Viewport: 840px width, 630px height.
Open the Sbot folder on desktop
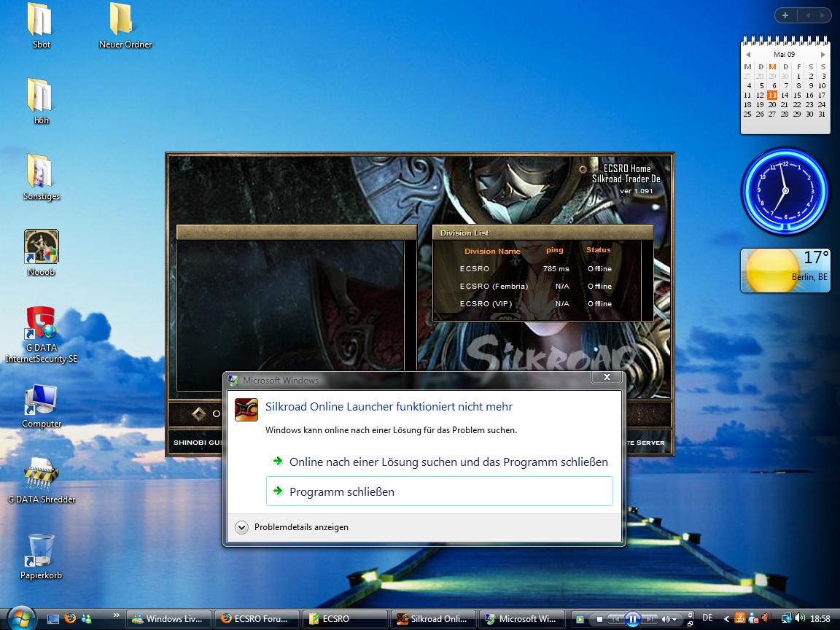pyautogui.click(x=41, y=20)
